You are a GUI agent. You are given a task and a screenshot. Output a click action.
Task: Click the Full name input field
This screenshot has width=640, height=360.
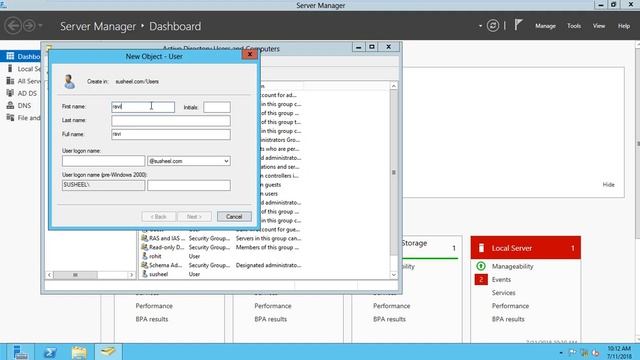(x=171, y=134)
